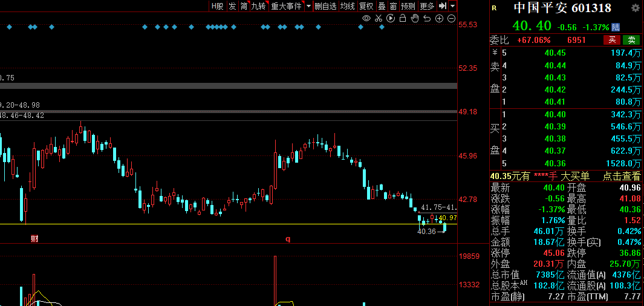Click buy level 4 volume 622.9万

coord(626,151)
